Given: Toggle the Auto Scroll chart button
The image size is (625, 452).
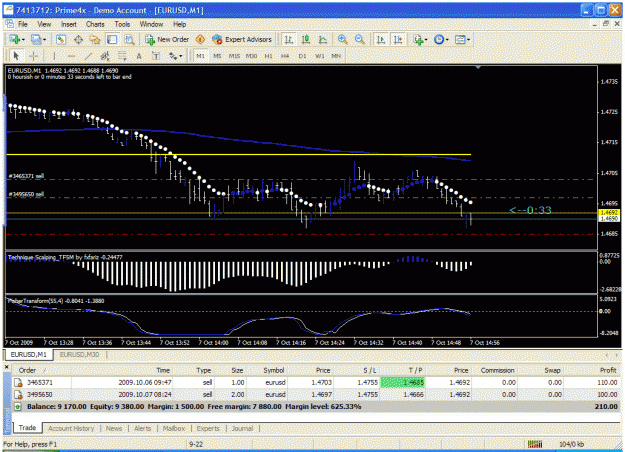Looking at the screenshot, I should tap(381, 39).
